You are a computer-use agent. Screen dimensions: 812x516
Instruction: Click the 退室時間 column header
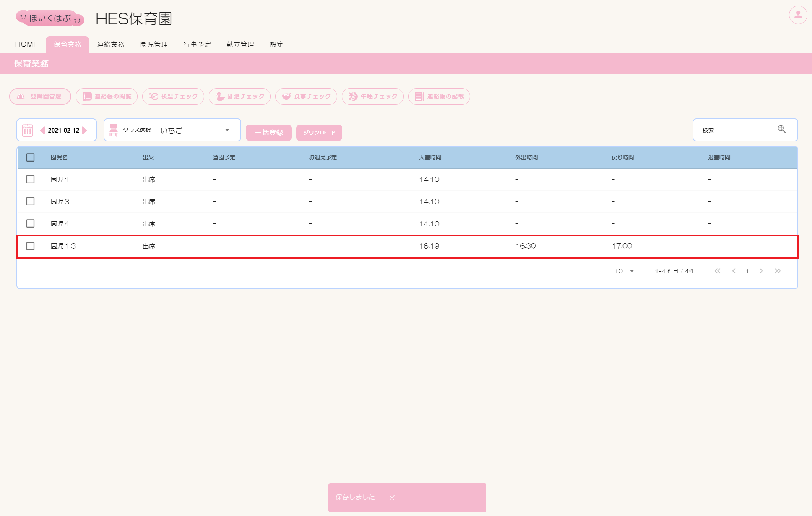[719, 157]
